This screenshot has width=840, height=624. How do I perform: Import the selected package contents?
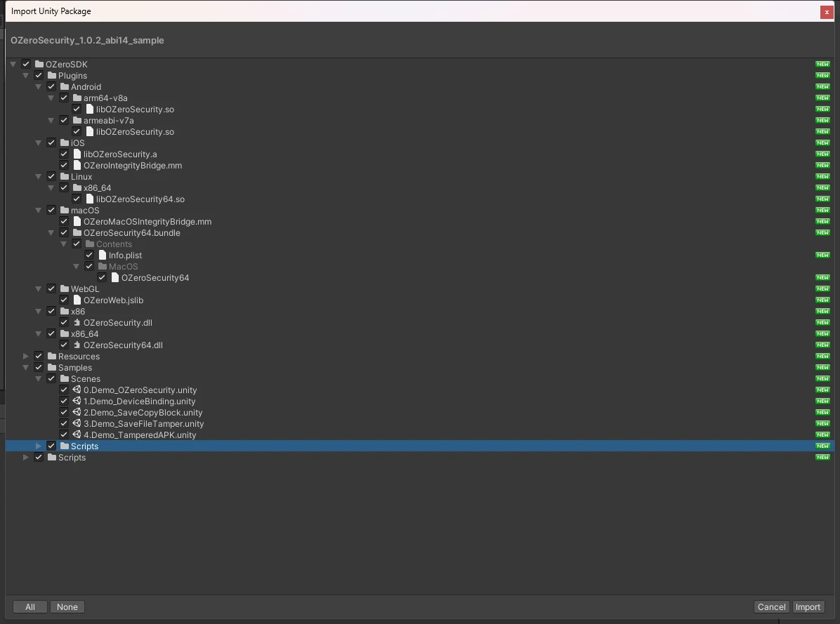(x=807, y=607)
